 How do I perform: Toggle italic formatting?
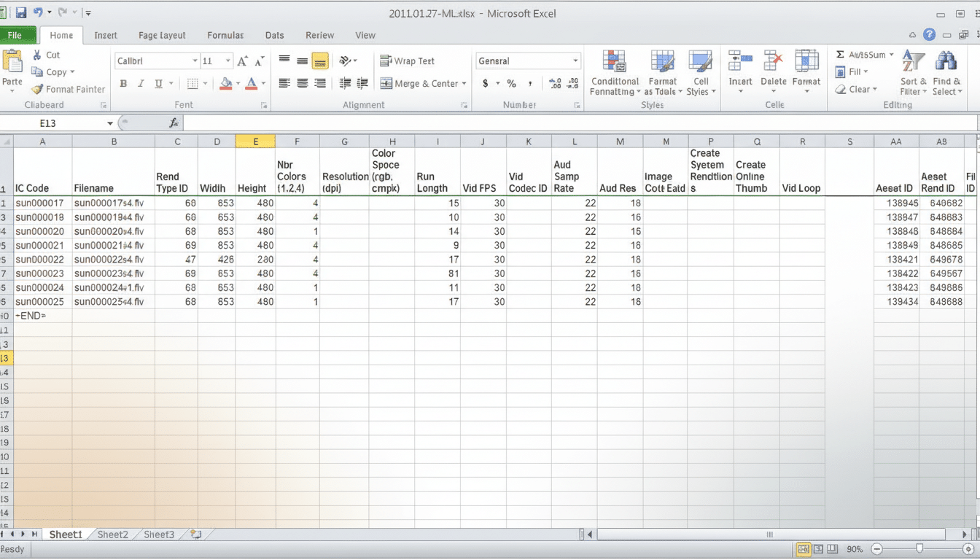click(x=139, y=83)
